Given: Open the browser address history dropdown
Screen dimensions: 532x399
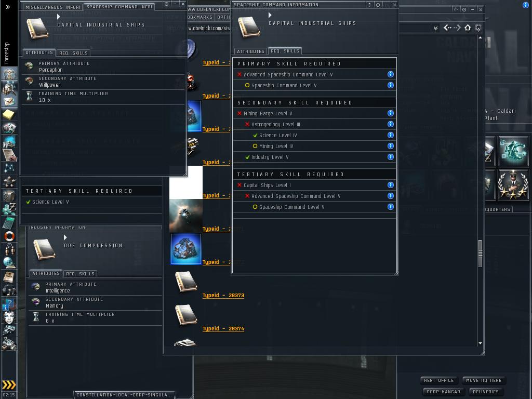Looking at the screenshot, I should tap(435, 28).
